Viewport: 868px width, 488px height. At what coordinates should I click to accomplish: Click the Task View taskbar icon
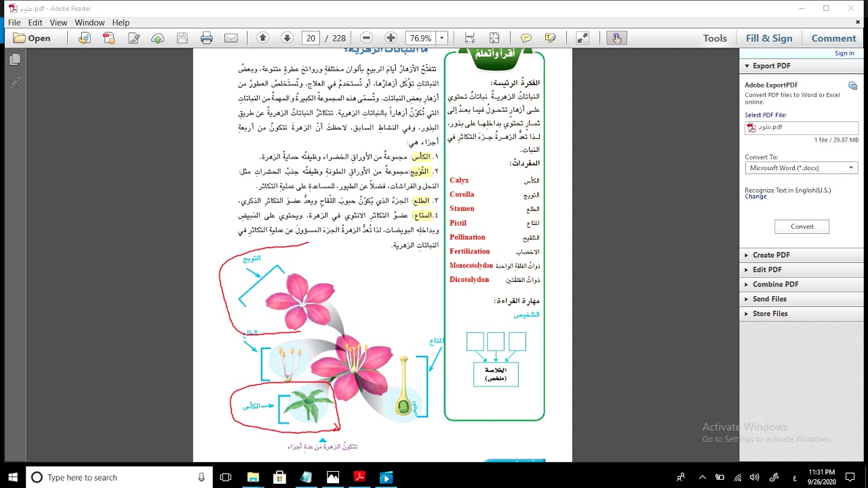[226, 477]
